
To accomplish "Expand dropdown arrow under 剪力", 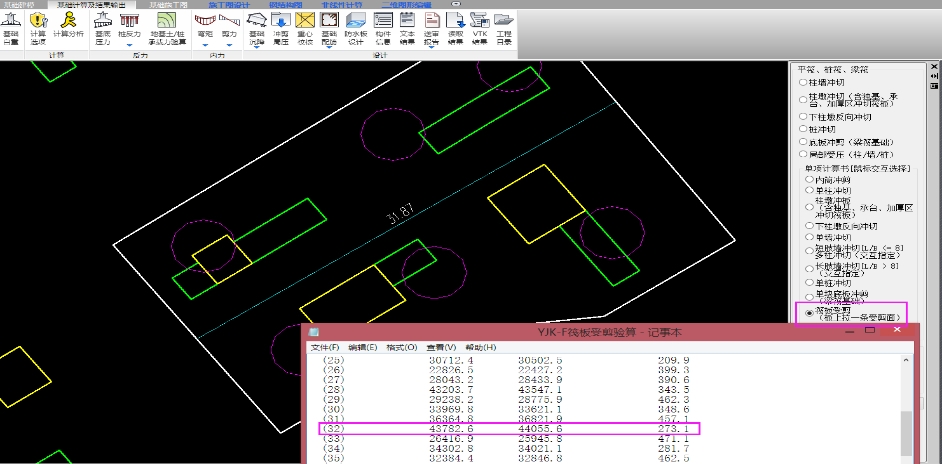I will point(229,45).
